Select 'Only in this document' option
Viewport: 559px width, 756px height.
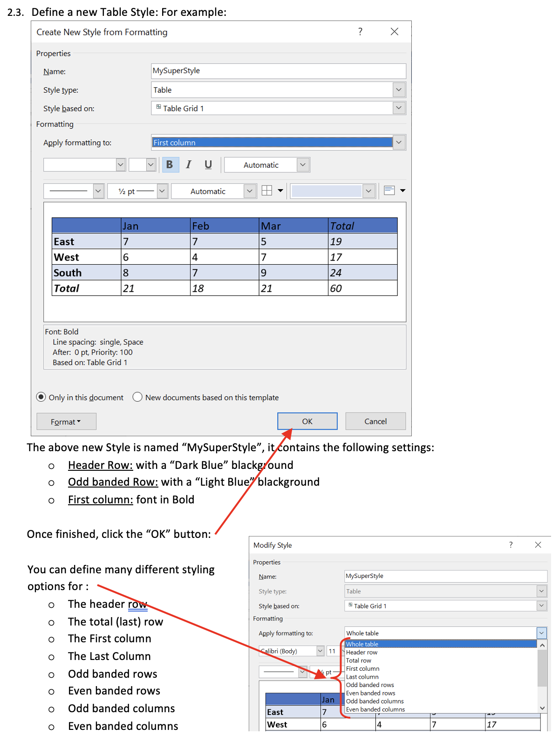[x=41, y=397]
